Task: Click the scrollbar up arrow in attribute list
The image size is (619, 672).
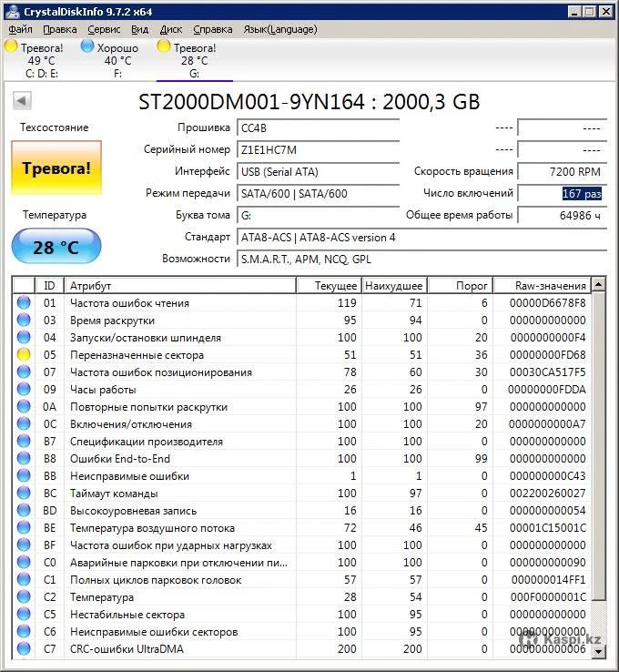Action: [598, 286]
